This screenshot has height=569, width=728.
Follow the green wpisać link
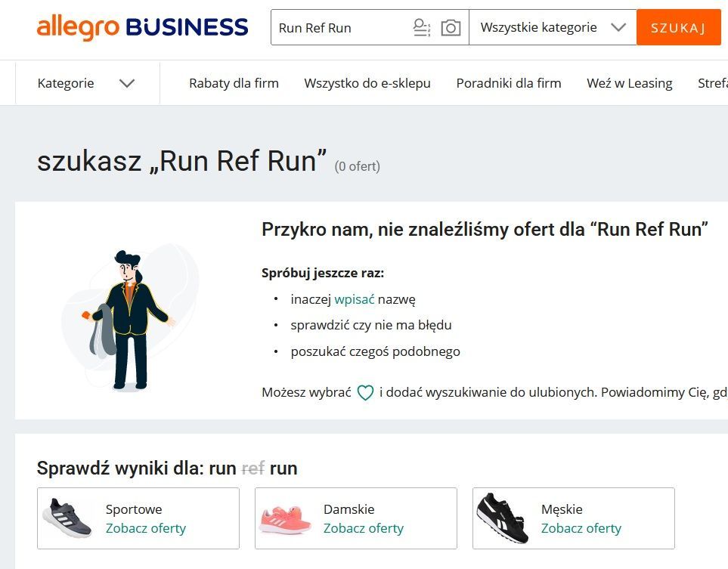click(x=355, y=299)
